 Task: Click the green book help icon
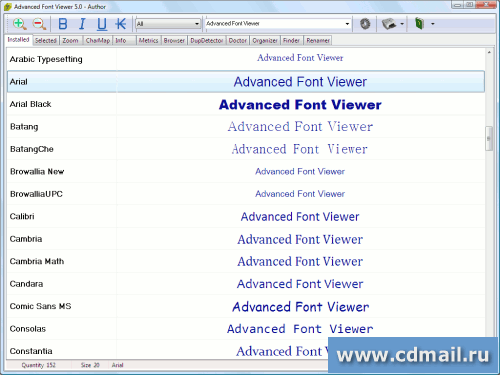[419, 24]
